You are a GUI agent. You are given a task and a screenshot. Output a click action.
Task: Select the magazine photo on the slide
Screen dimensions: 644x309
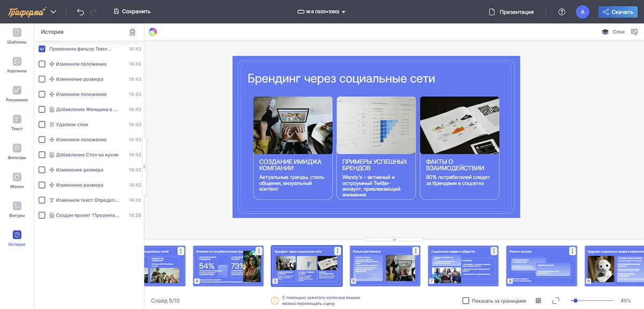(x=459, y=125)
